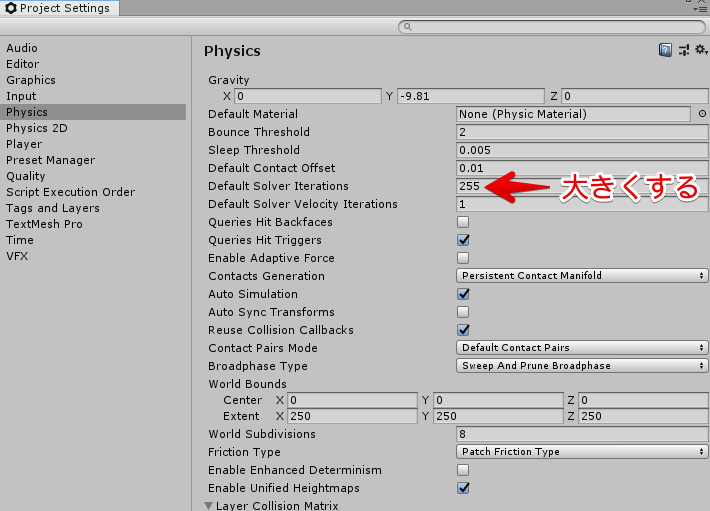Select Physics settings category

pos(93,112)
